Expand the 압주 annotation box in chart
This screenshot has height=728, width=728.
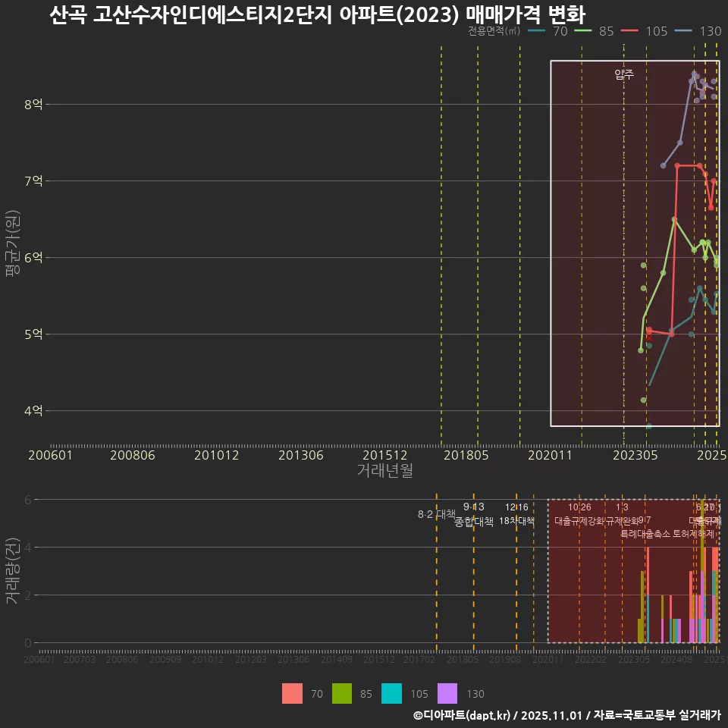(623, 75)
